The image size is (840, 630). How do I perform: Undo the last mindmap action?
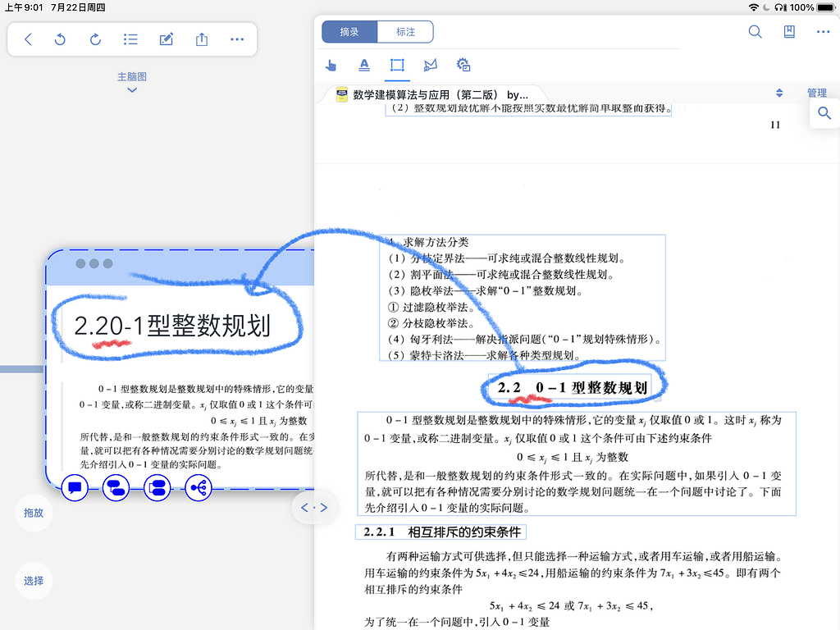[x=59, y=39]
